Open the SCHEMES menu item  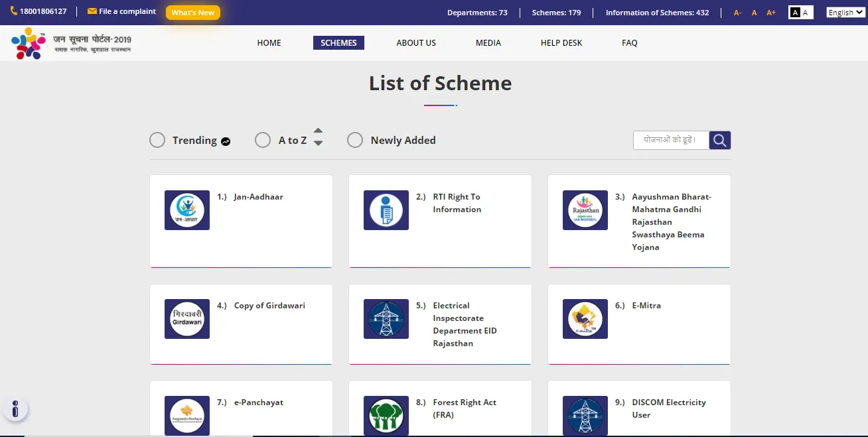[x=338, y=43]
